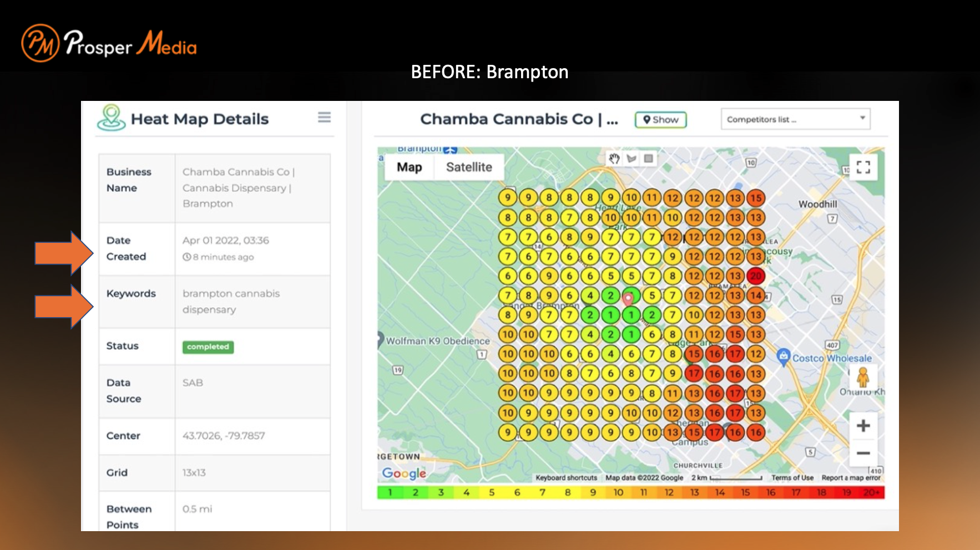Viewport: 980px width, 550px height.
Task: Select the 'Apr 01 2022, 03:36' date value
Action: (x=226, y=240)
